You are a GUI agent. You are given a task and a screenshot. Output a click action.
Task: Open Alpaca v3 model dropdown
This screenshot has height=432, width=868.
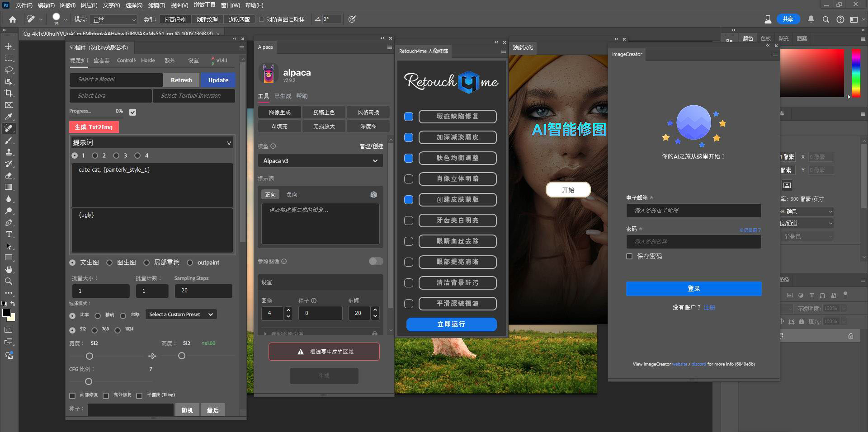pyautogui.click(x=321, y=161)
